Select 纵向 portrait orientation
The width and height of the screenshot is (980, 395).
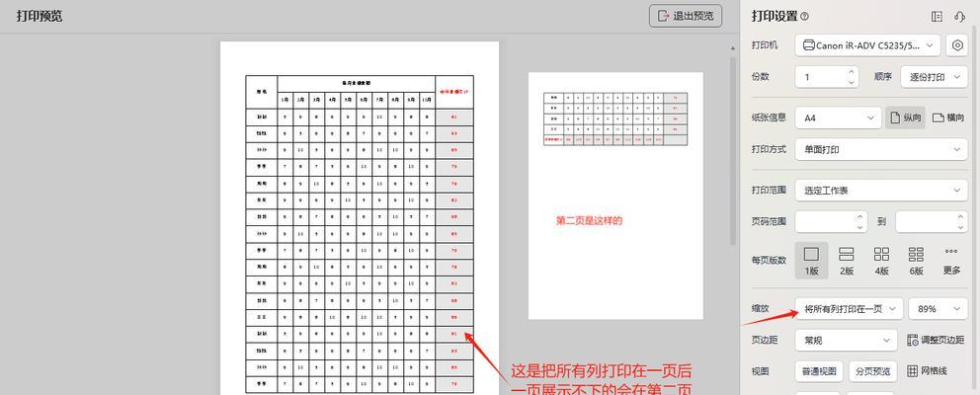[x=906, y=118]
